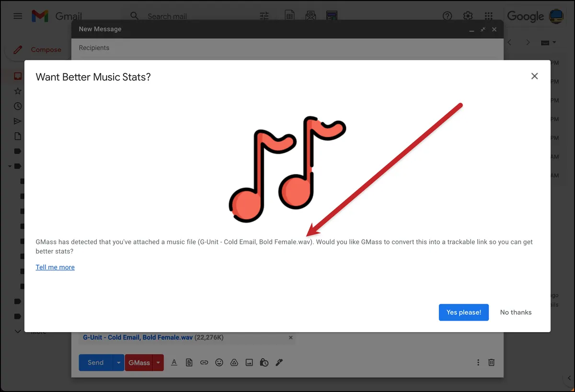
Task: Discard draft with trash icon
Action: (x=491, y=363)
